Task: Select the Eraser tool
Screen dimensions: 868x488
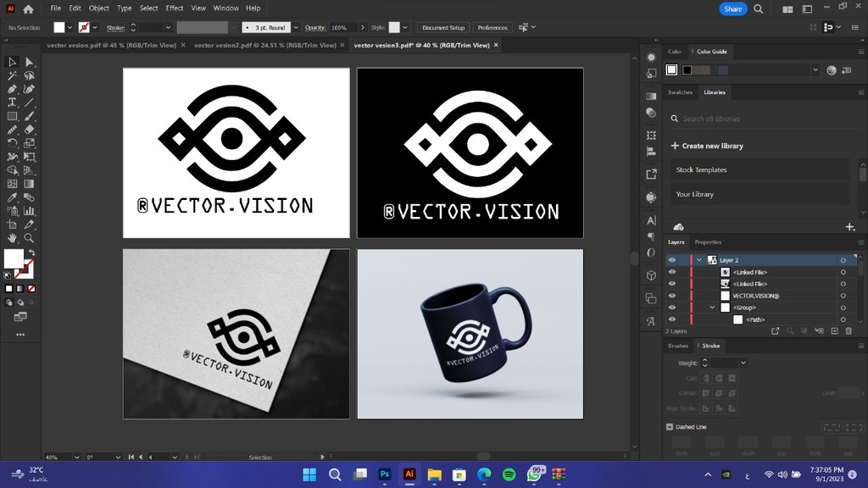Action: click(30, 130)
